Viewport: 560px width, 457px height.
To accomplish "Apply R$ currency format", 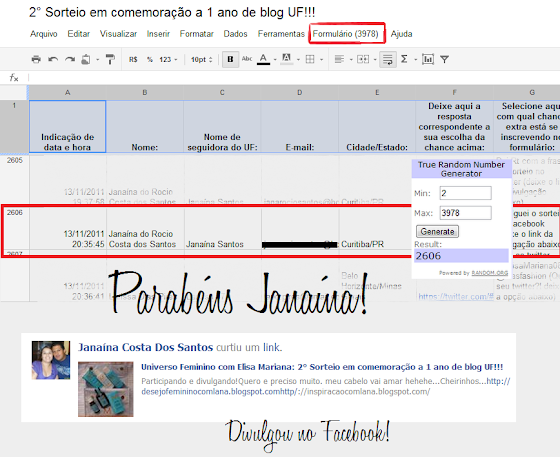I will point(133,60).
